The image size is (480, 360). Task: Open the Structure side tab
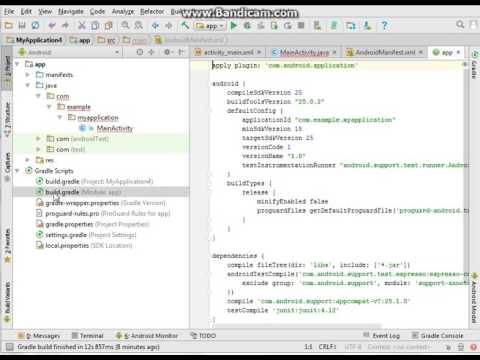(x=7, y=120)
